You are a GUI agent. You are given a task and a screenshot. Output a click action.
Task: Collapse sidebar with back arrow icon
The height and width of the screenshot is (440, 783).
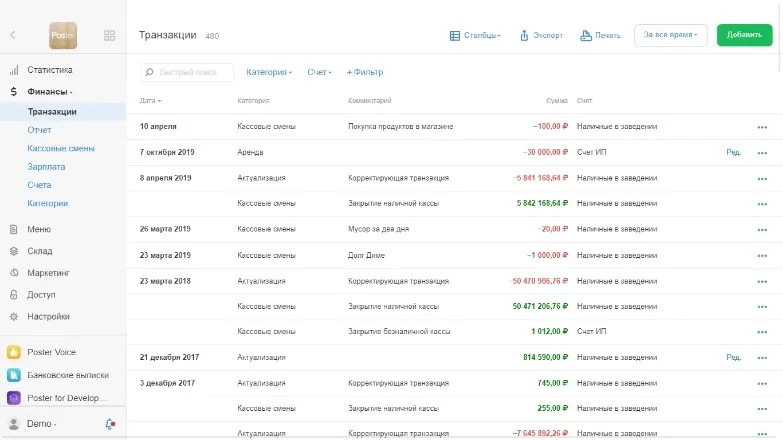coord(13,35)
